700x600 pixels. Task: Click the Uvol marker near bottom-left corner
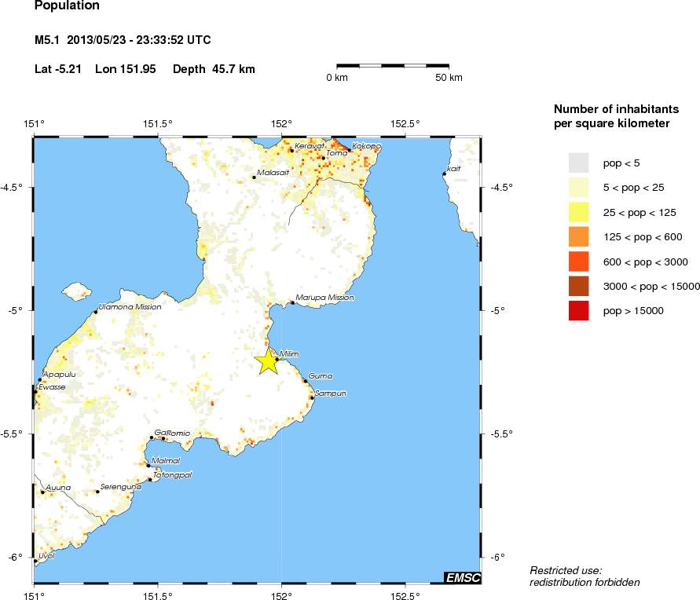point(35,561)
